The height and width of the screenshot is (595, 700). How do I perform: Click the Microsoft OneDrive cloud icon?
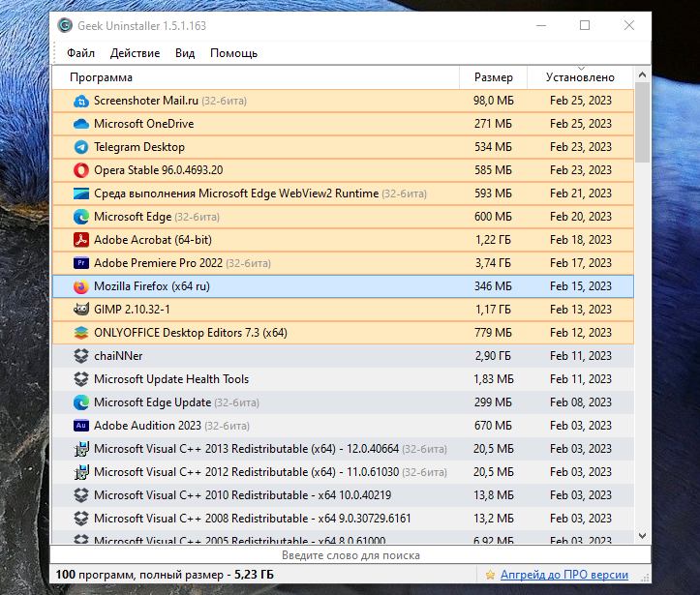point(80,124)
